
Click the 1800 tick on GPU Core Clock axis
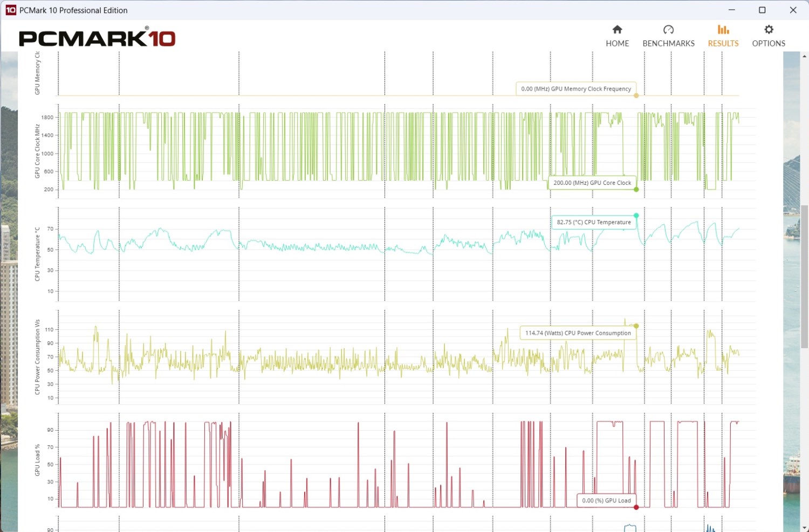(47, 118)
